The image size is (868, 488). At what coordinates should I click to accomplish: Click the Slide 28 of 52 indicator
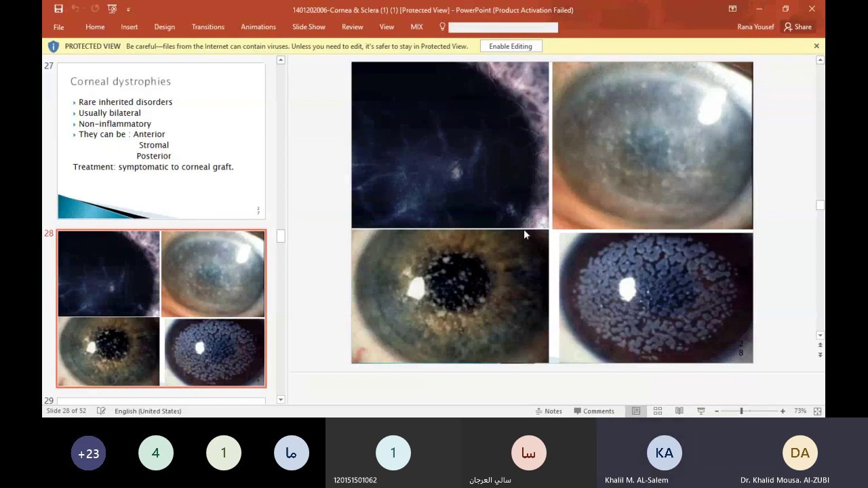pos(66,411)
